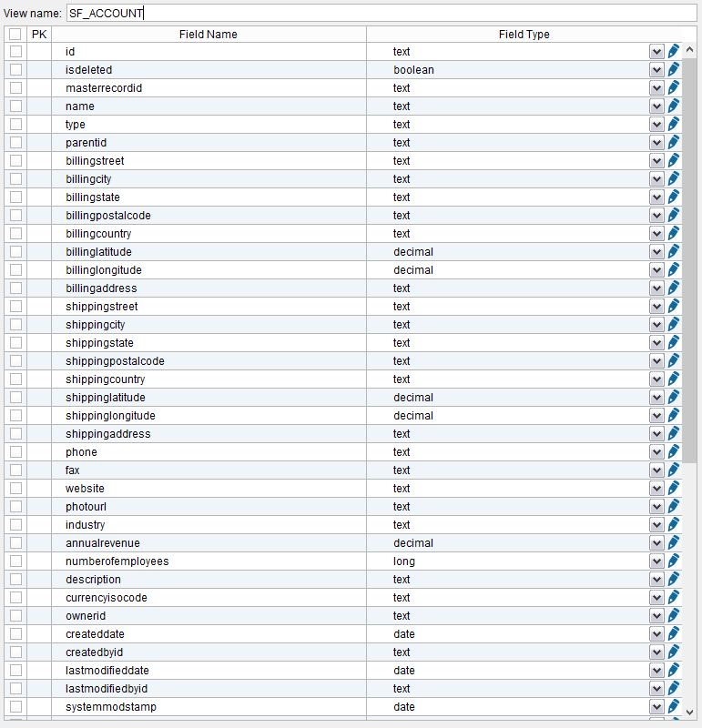This screenshot has height=728, width=702.
Task: Click pencil icon for currencyisocode
Action: click(x=673, y=597)
